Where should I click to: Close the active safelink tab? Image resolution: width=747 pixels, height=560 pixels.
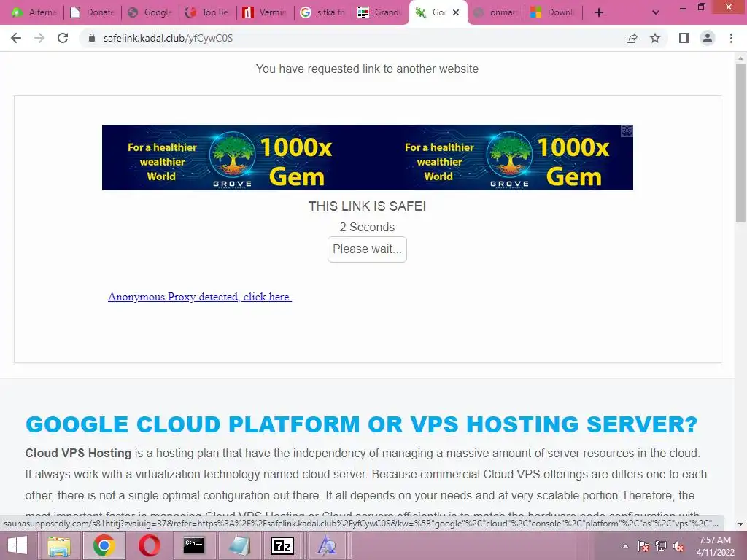[x=456, y=12]
